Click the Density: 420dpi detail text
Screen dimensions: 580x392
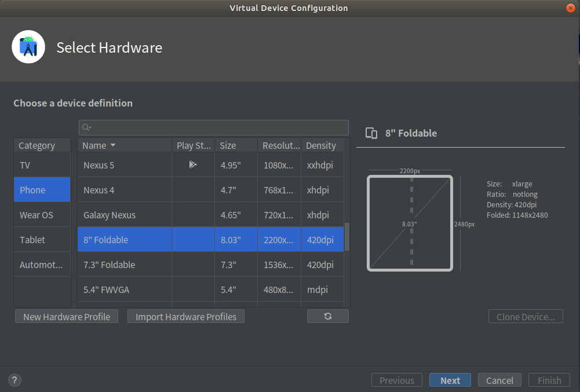[511, 204]
